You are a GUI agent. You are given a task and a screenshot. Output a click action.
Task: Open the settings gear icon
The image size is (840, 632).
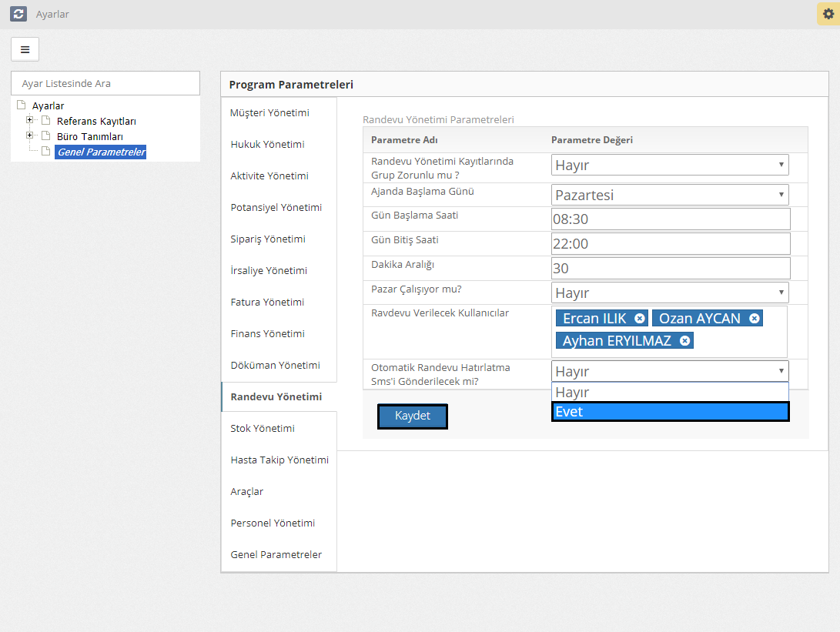(x=828, y=14)
